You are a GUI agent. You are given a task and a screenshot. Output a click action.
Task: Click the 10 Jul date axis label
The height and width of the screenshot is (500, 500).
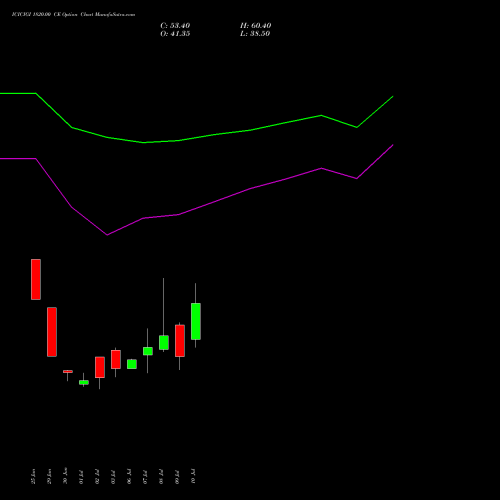tap(193, 476)
